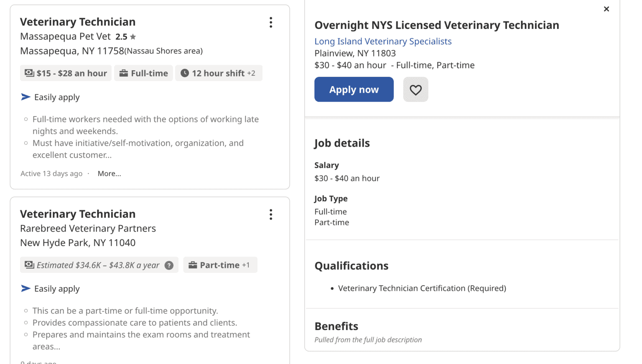
Task: Click the clock icon next to 12 hour shift
Action: pyautogui.click(x=186, y=73)
